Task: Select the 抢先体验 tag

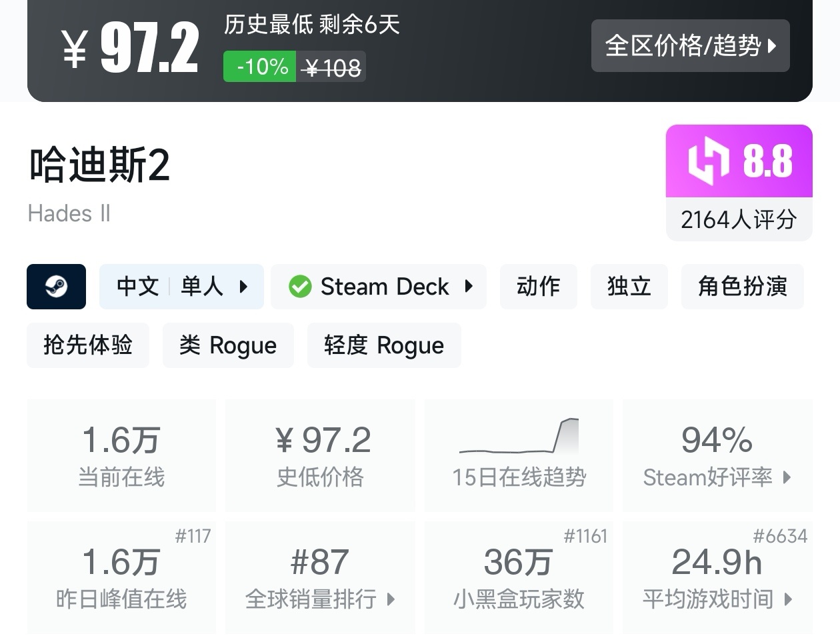Action: click(x=88, y=345)
